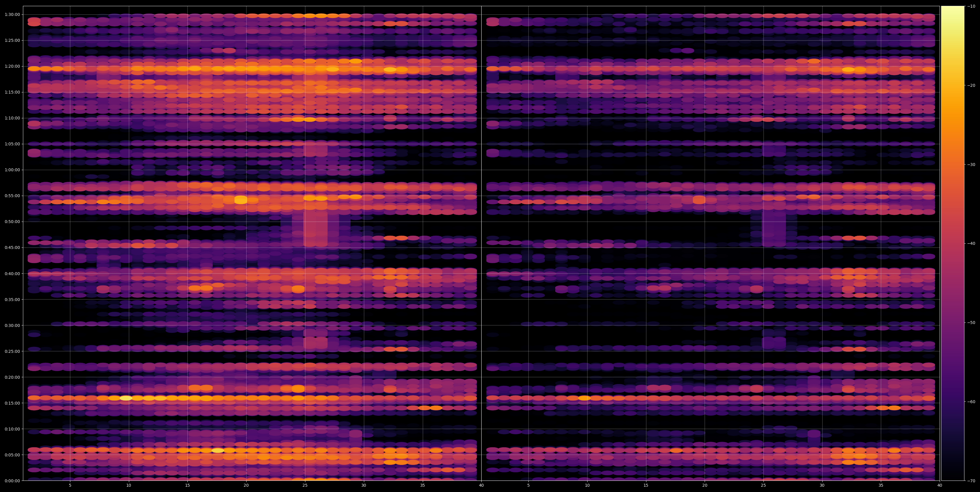Click the 1:25:00 time axis label
Image resolution: width=980 pixels, height=492 pixels.
[12, 41]
